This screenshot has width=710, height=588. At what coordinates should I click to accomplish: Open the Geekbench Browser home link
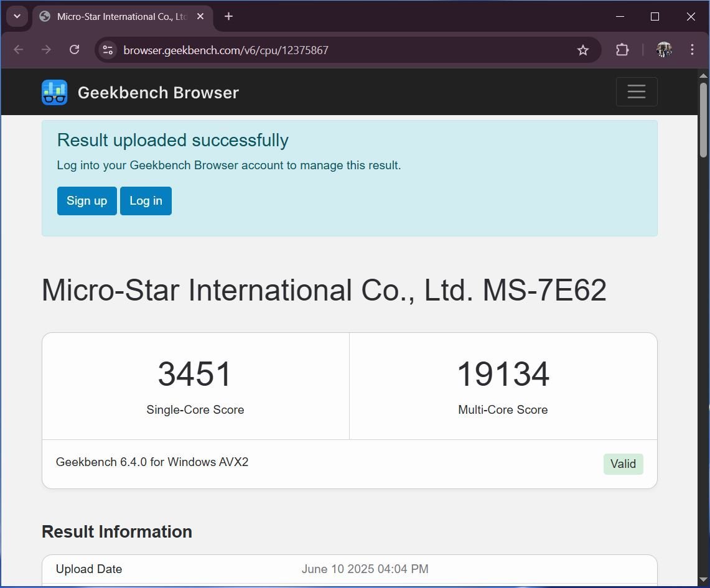point(158,93)
